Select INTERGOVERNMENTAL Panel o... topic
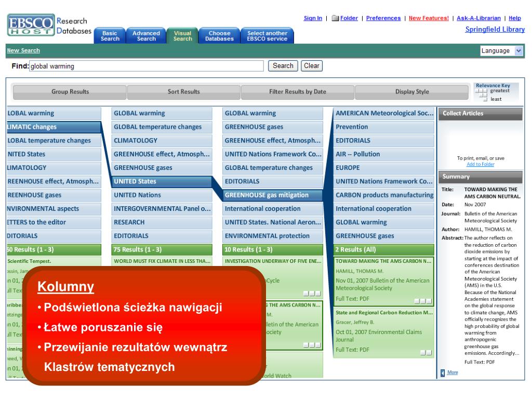532x399 pixels. click(x=162, y=209)
